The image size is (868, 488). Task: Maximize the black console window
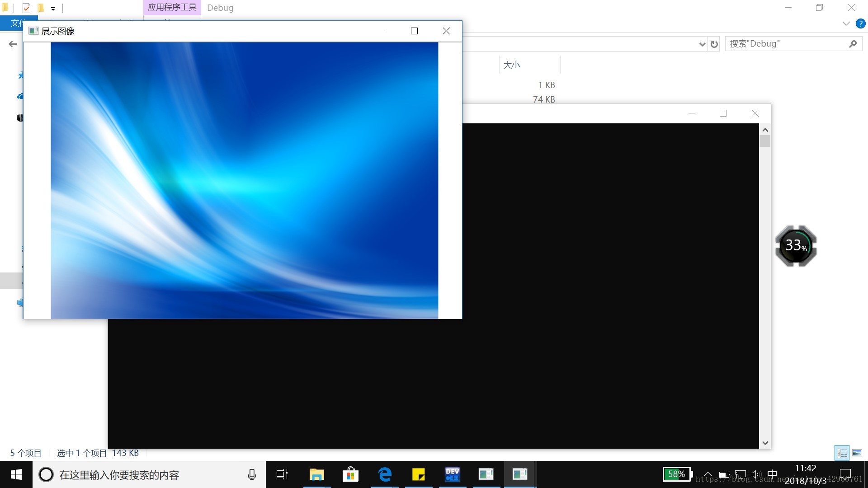723,113
